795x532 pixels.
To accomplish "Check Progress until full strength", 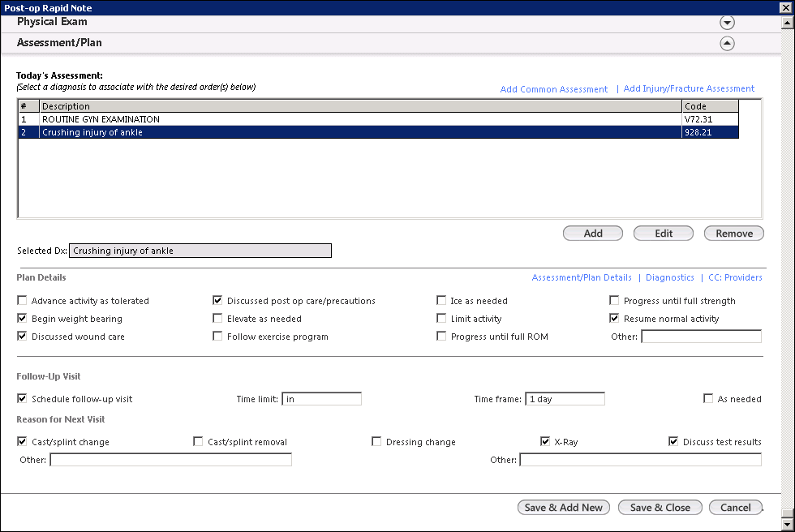I will tap(614, 300).
